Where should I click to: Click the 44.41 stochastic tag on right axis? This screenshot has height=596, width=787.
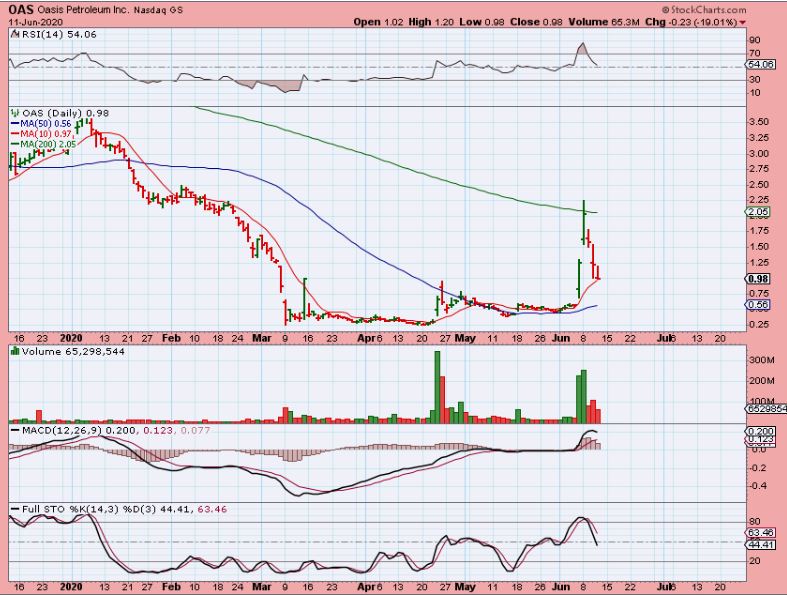tap(761, 545)
